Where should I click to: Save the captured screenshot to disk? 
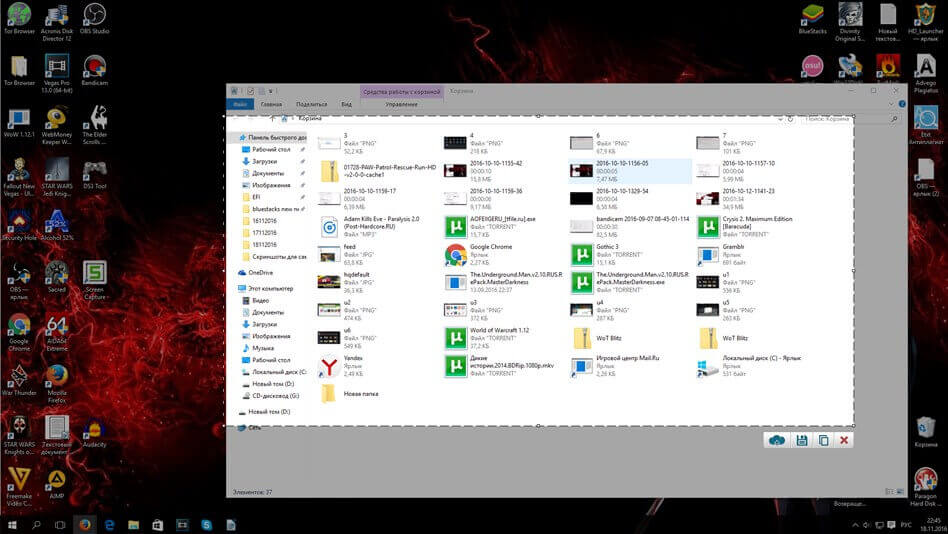coord(801,440)
